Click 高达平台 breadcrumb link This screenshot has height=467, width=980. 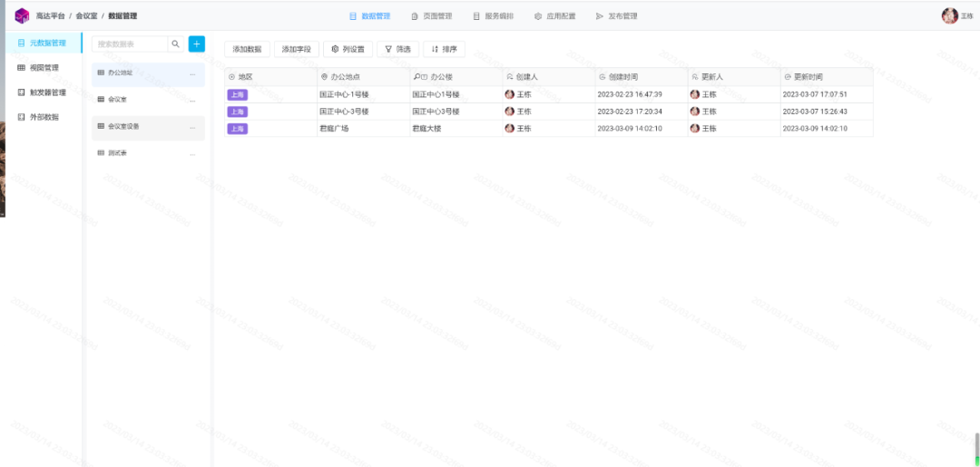tap(50, 16)
